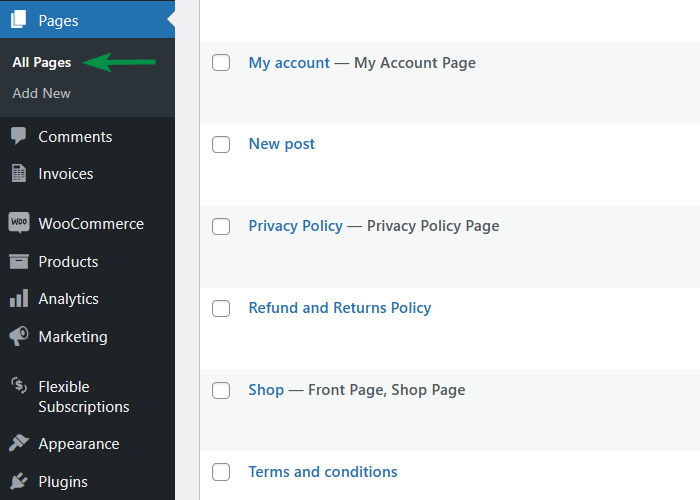
Task: Check the Privacy Policy page checkbox
Action: click(221, 226)
